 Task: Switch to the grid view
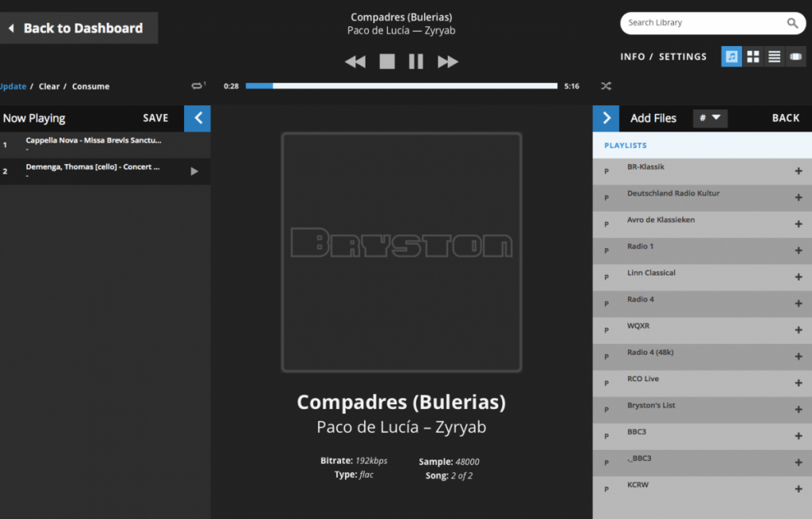point(753,56)
